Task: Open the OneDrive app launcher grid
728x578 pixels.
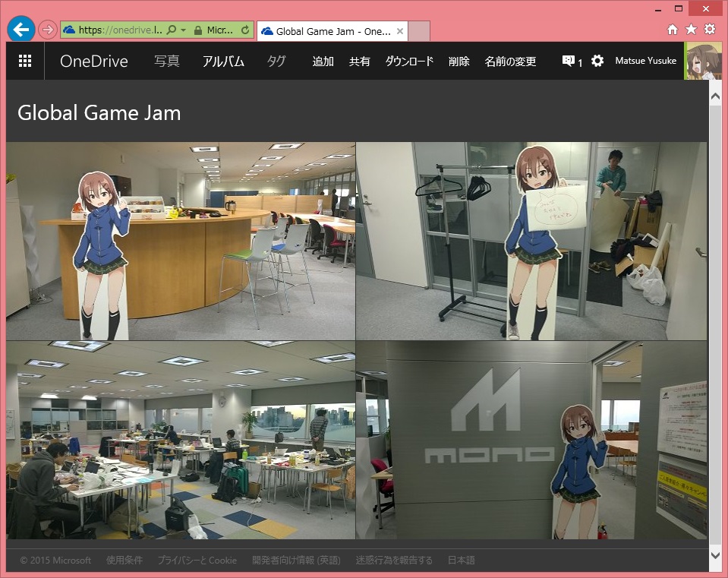Action: point(25,62)
